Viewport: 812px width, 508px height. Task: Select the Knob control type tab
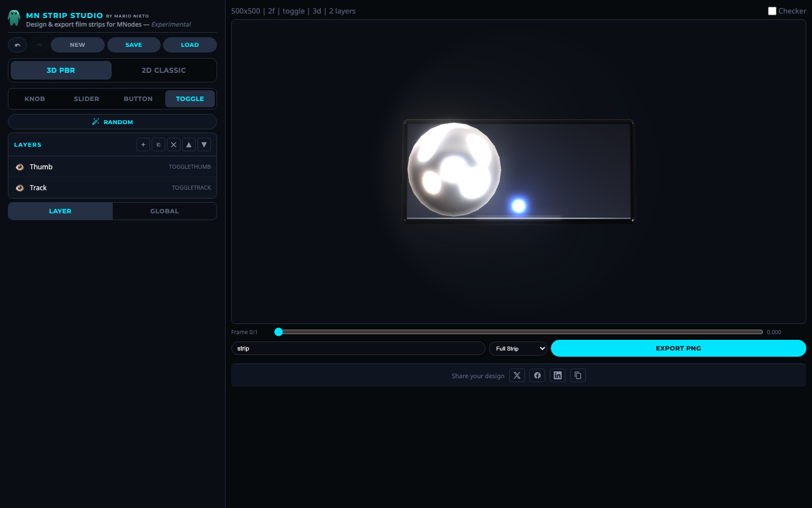pyautogui.click(x=34, y=99)
